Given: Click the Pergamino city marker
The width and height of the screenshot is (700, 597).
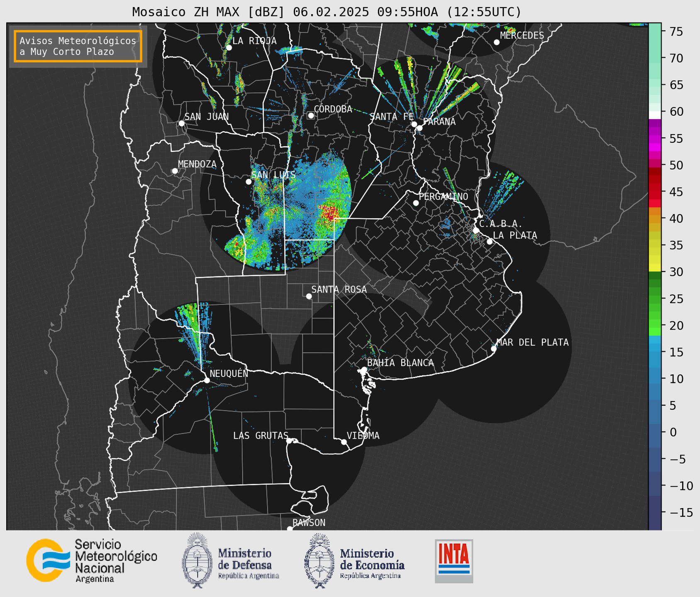Looking at the screenshot, I should (416, 203).
